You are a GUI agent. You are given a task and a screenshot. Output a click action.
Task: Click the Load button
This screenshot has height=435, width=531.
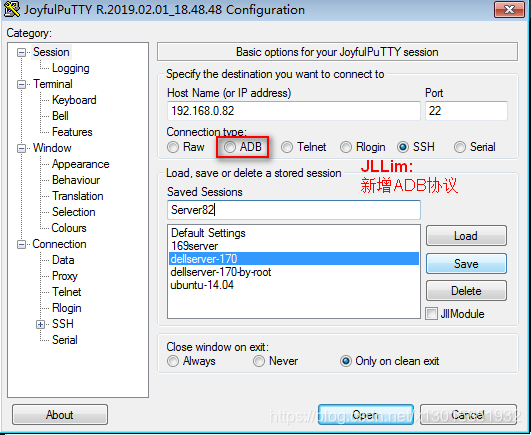point(466,236)
